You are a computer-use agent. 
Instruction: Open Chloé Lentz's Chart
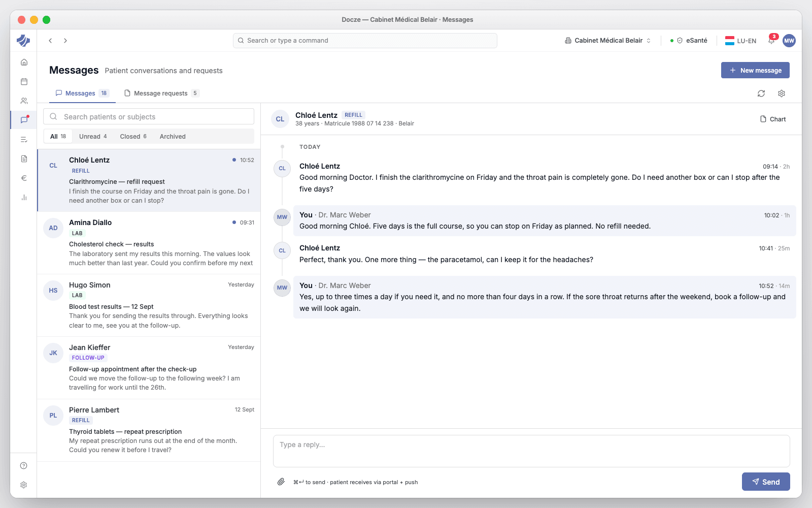(773, 119)
